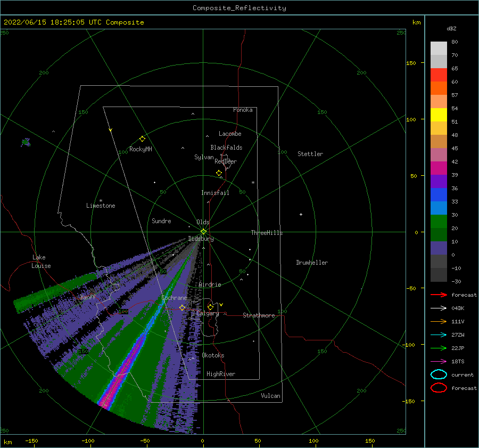Viewport: 479px width, 448px height.
Task: Click the RedDeer city label
Action: pos(226,161)
